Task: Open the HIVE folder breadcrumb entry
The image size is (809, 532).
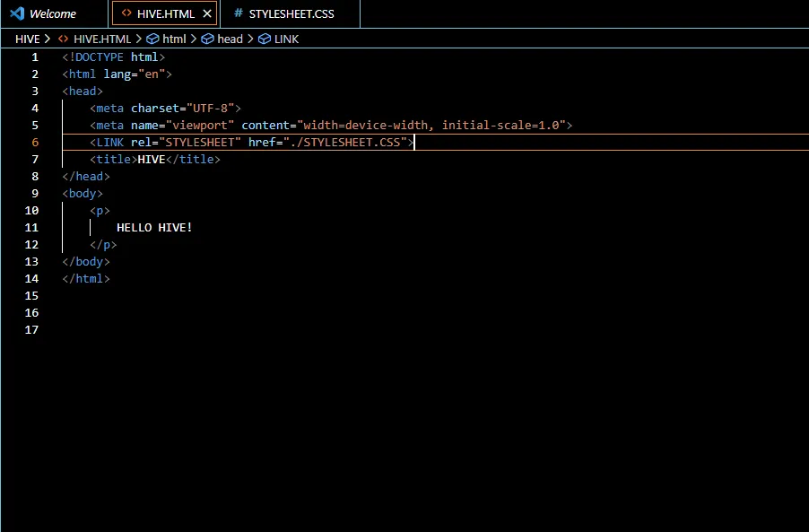Action: [28, 39]
